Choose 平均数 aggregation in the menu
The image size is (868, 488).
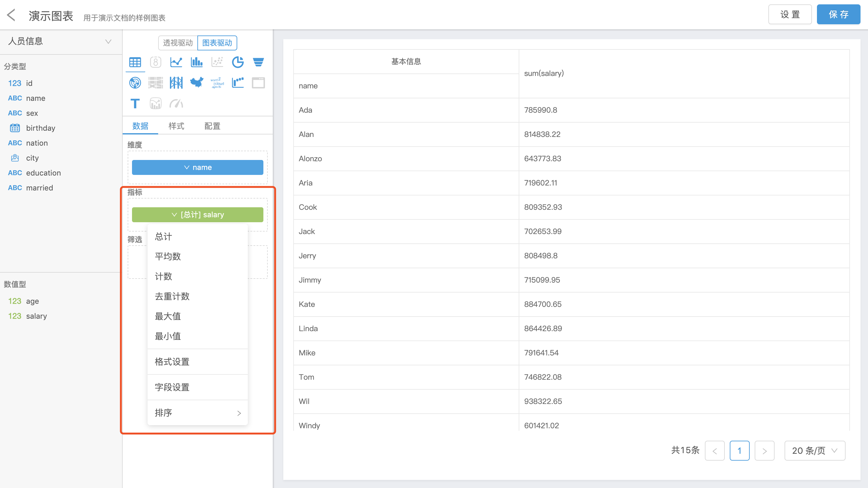(168, 256)
